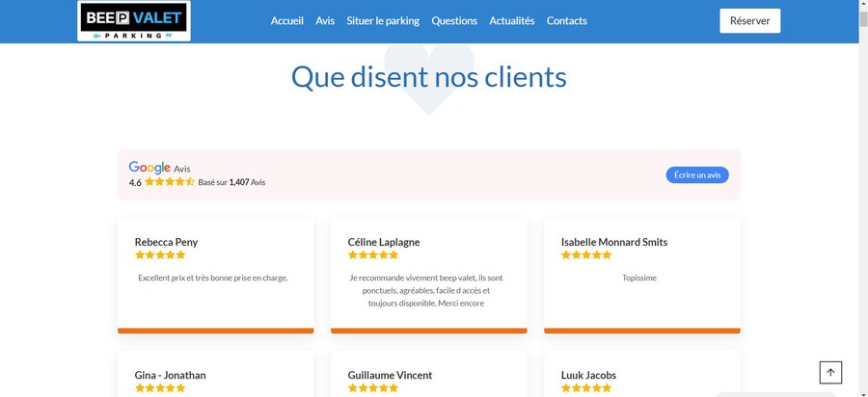Screen dimensions: 868x397
Task: Click the Google logo in reviews banner
Action: coord(149,168)
